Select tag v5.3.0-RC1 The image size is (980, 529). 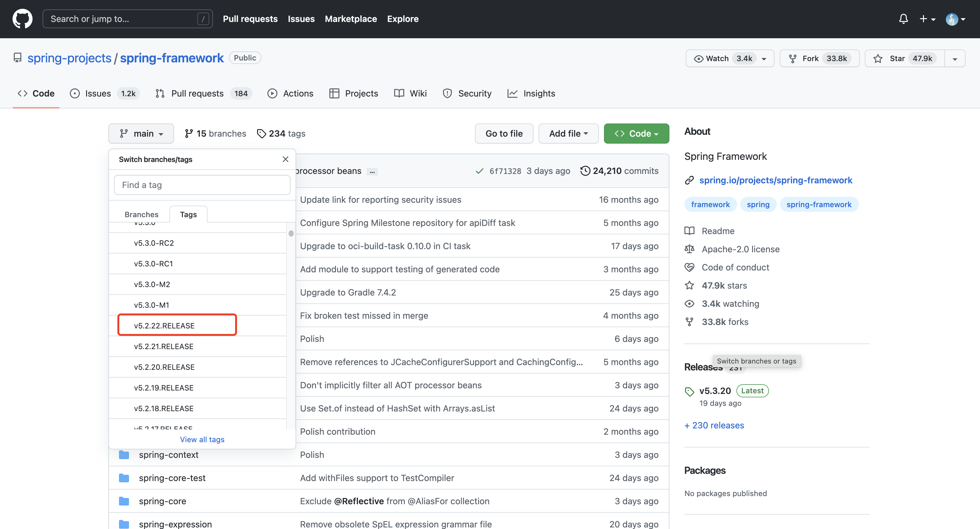click(x=198, y=264)
